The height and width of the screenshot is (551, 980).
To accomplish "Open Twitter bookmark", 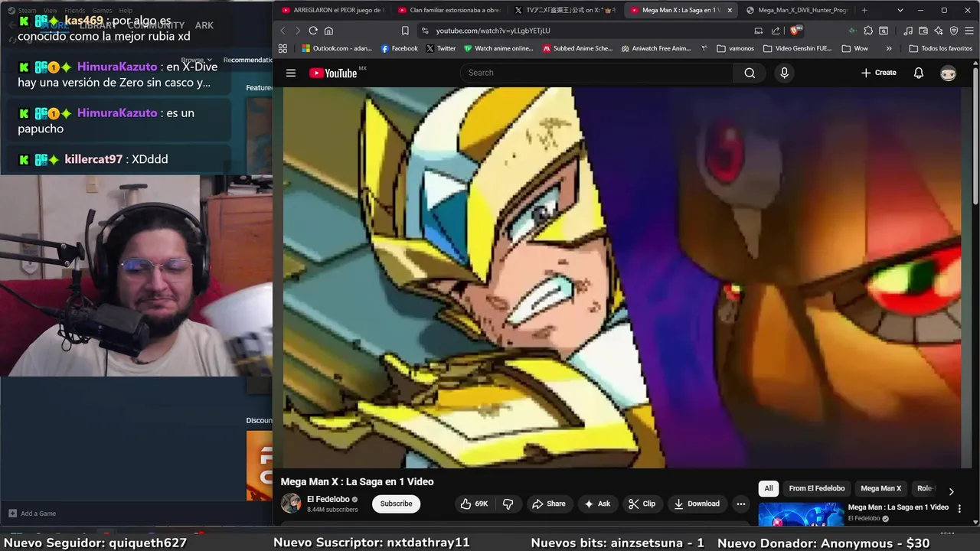I will tap(441, 48).
